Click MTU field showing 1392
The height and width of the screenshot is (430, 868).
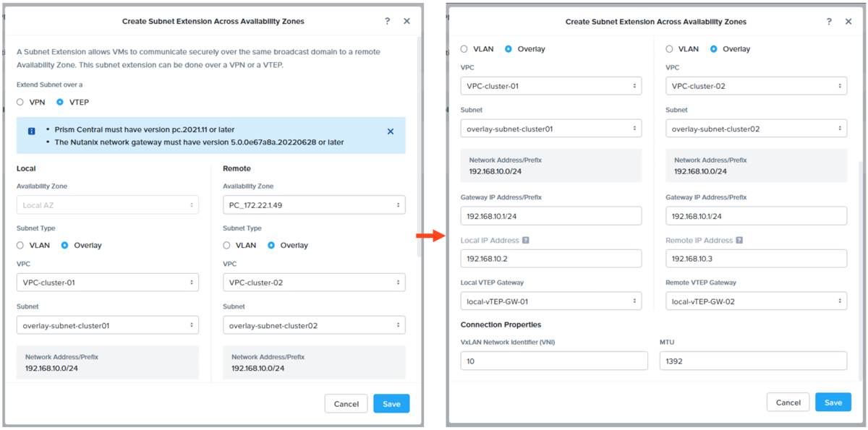point(753,361)
